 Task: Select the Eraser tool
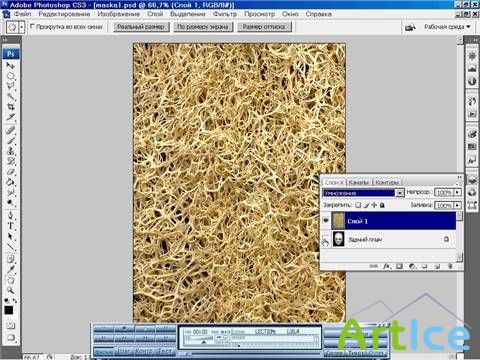pos(10,172)
